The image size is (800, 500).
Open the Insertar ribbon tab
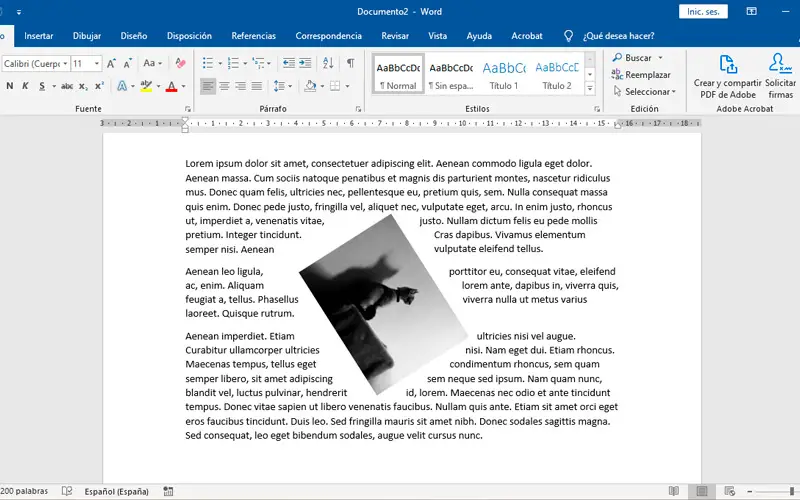pos(39,35)
